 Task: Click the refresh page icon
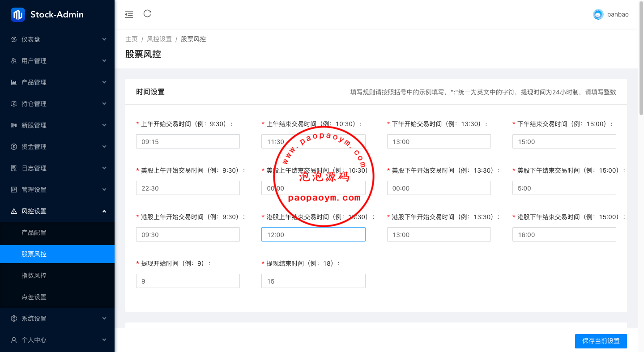[x=147, y=14]
